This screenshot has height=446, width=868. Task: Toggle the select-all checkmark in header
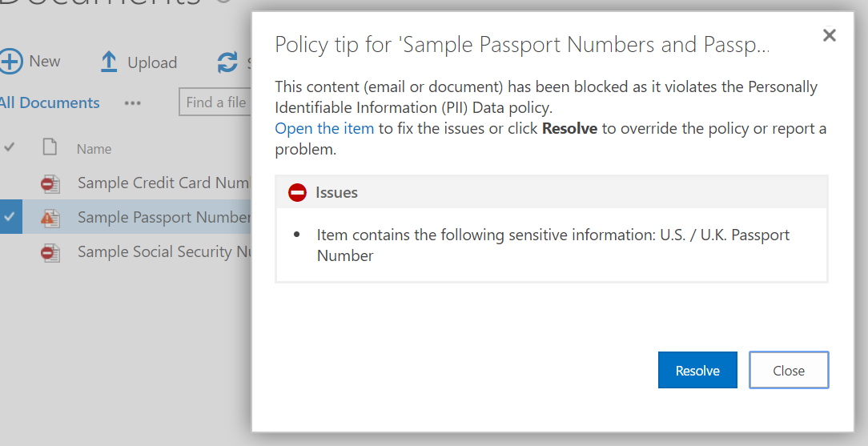click(x=10, y=147)
